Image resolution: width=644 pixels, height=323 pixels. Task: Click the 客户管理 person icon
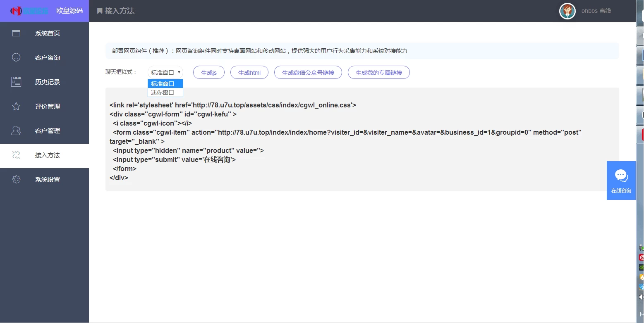[16, 131]
